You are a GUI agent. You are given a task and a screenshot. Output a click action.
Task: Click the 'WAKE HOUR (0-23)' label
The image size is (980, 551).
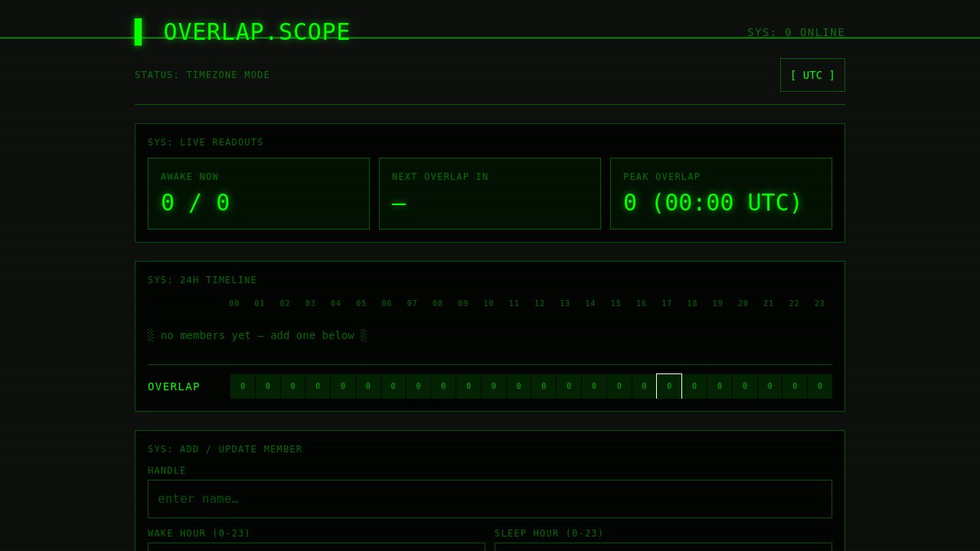199,533
